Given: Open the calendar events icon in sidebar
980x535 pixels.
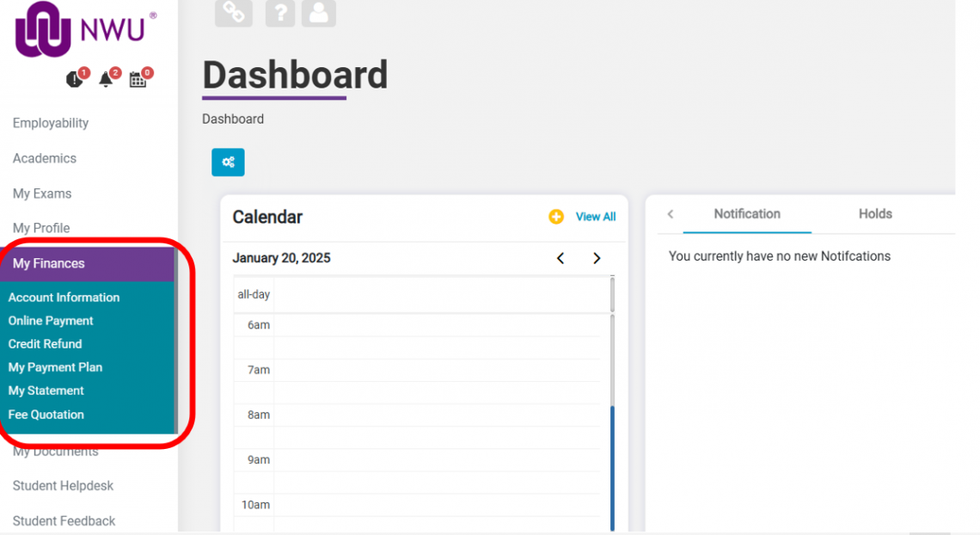Looking at the screenshot, I should tap(138, 79).
